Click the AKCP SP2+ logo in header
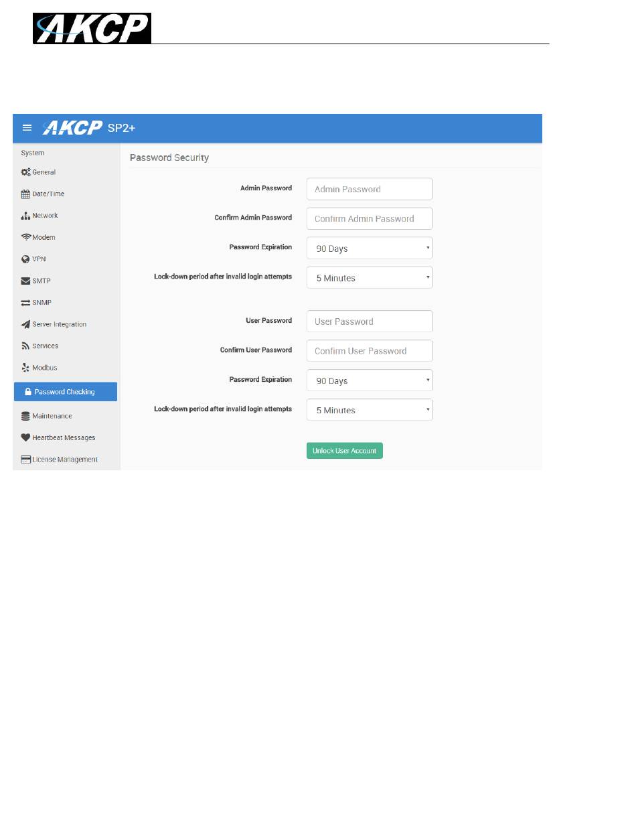This screenshot has width=636, height=840. 89,128
